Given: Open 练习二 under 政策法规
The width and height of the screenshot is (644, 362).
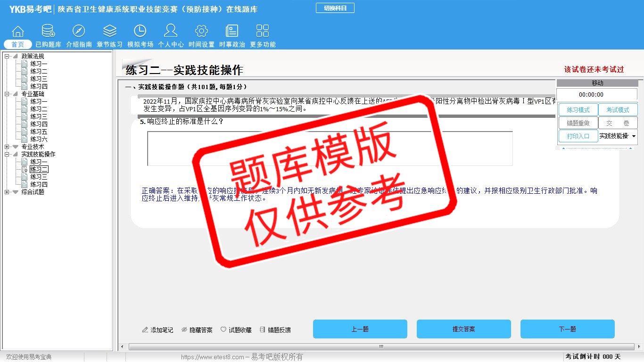Looking at the screenshot, I should coord(39,71).
